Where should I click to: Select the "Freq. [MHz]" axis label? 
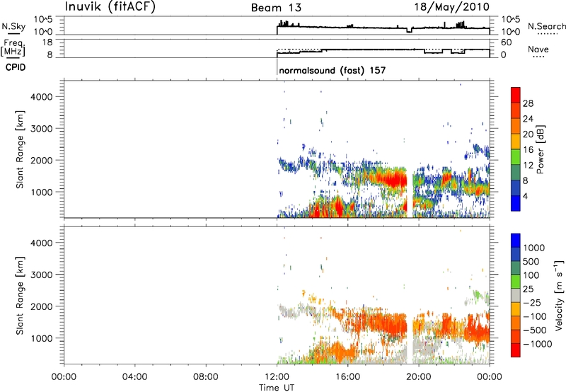(x=13, y=48)
